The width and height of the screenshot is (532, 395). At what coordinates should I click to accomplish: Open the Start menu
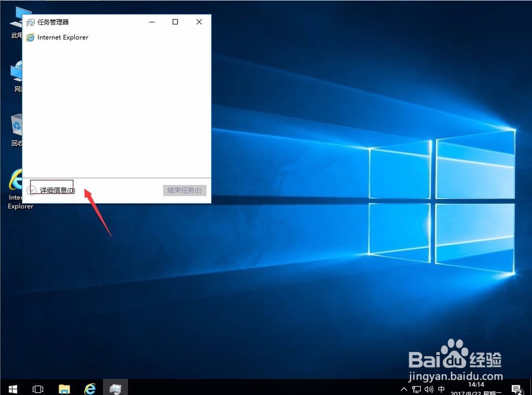(x=12, y=388)
